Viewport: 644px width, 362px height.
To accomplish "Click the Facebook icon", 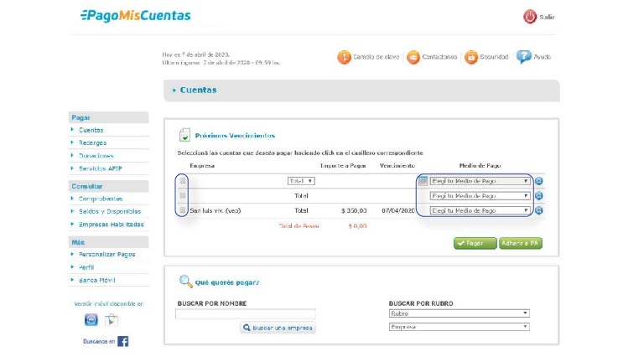I will 122,341.
